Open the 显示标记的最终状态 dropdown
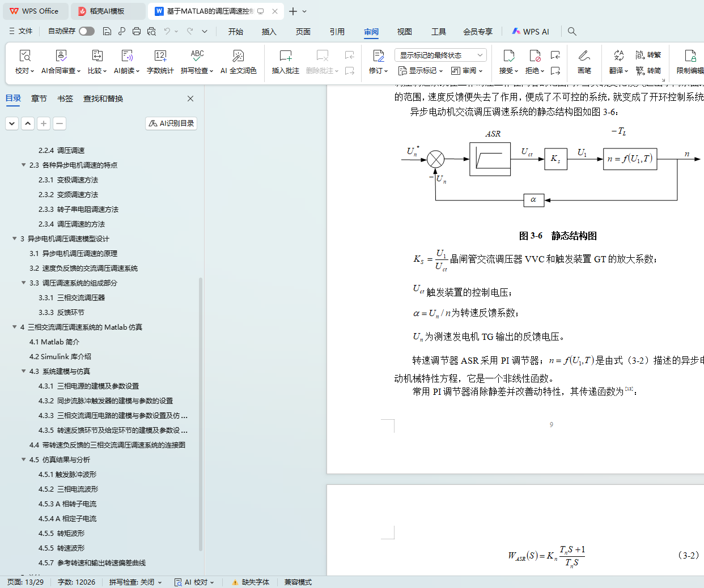 [x=440, y=55]
